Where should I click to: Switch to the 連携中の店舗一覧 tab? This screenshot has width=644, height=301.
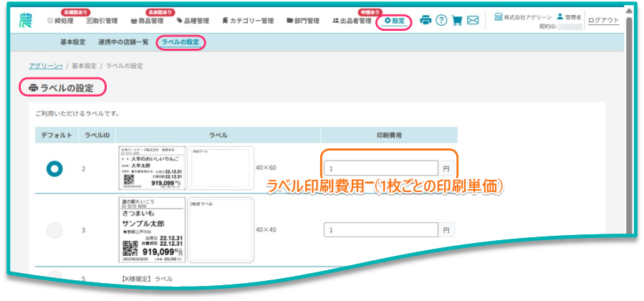(x=123, y=43)
